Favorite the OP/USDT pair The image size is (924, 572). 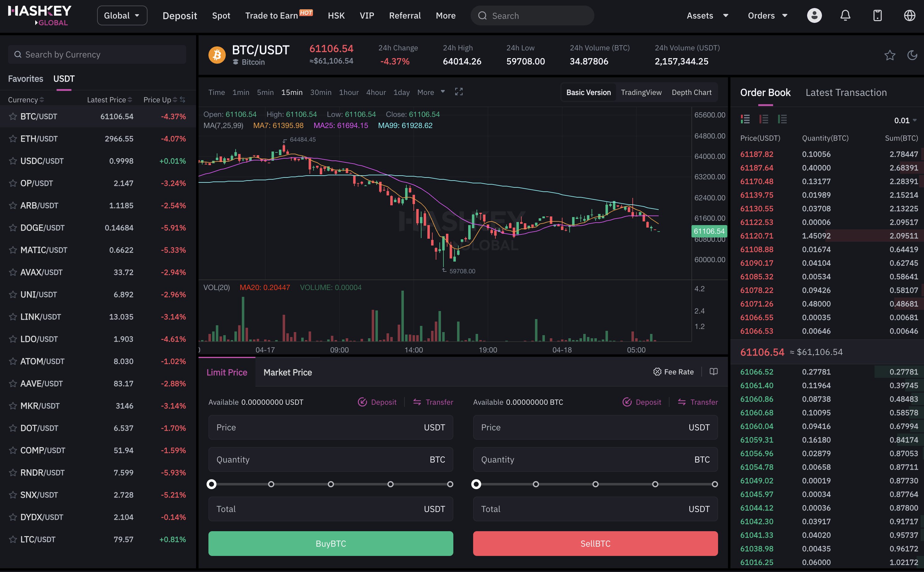pos(13,183)
